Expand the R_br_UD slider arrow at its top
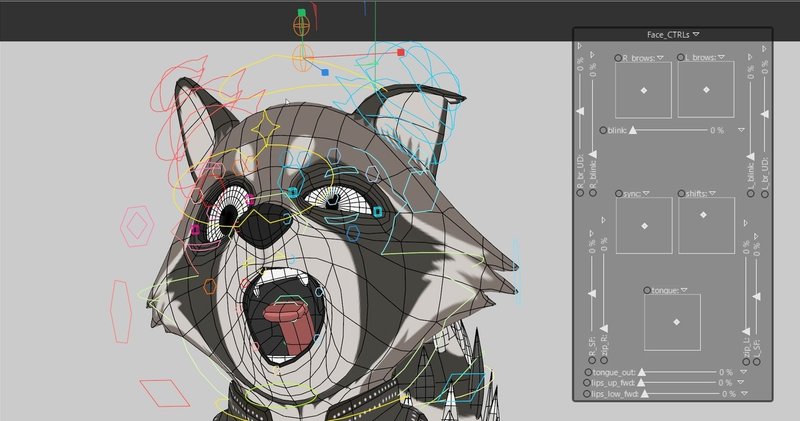Viewport: 800px width, 421px height. tap(580, 46)
